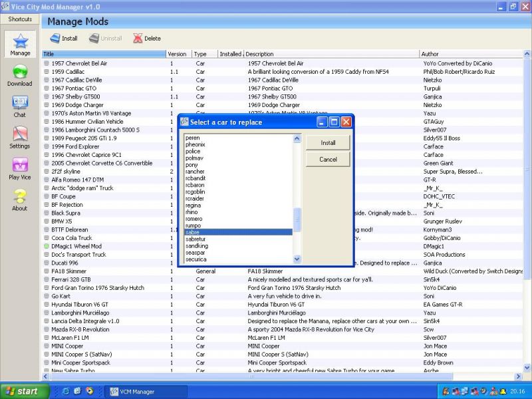Sort mods by Type column header
This screenshot has width=532, height=399.
click(x=204, y=54)
